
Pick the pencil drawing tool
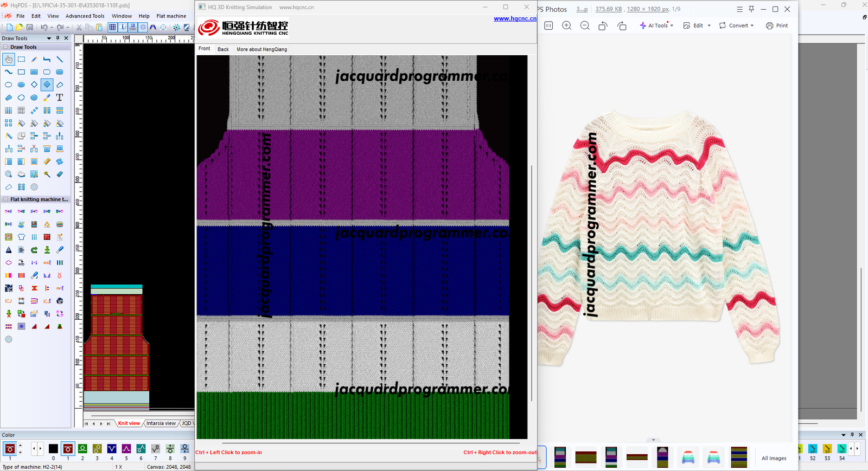[x=34, y=59]
